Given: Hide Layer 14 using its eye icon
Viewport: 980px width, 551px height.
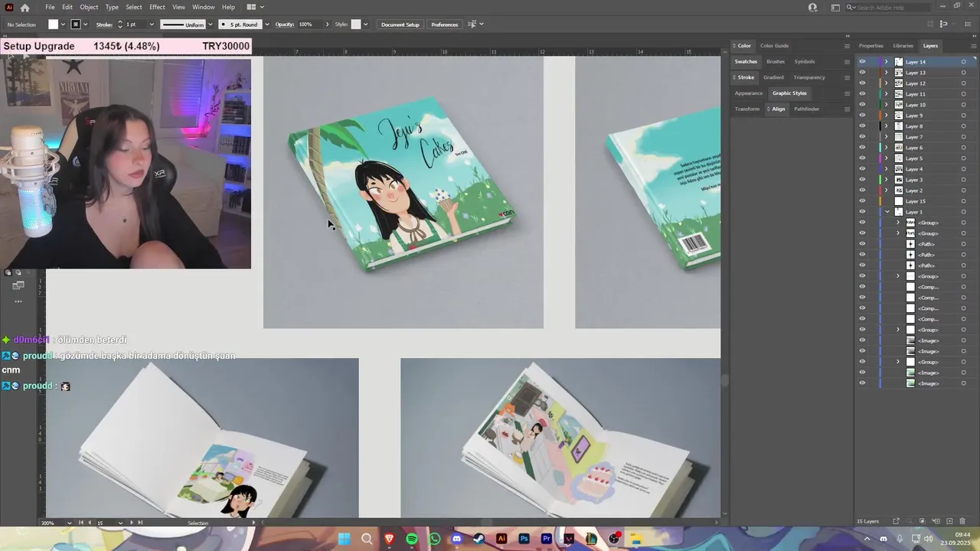Looking at the screenshot, I should pos(862,62).
